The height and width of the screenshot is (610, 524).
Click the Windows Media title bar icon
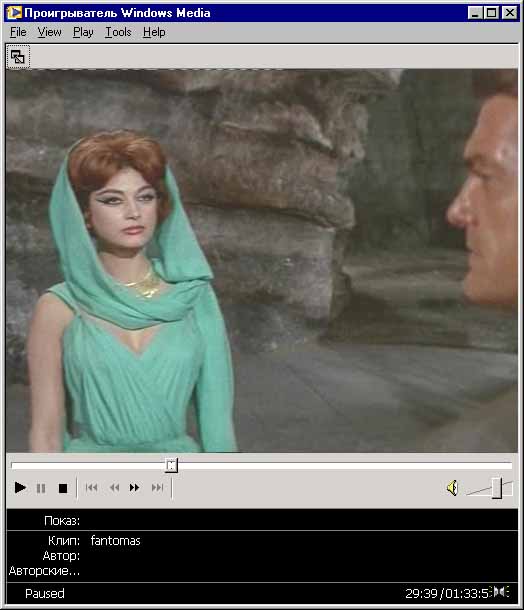14,13
